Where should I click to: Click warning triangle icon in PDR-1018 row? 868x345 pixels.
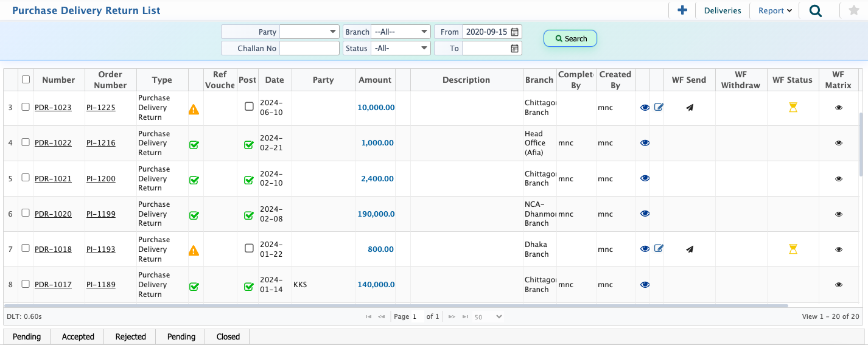tap(194, 251)
